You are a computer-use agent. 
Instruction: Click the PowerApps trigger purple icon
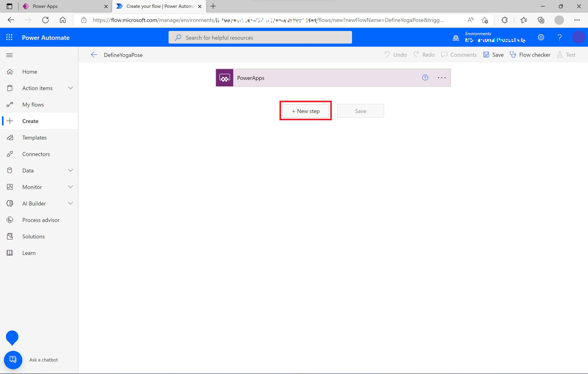(x=224, y=78)
